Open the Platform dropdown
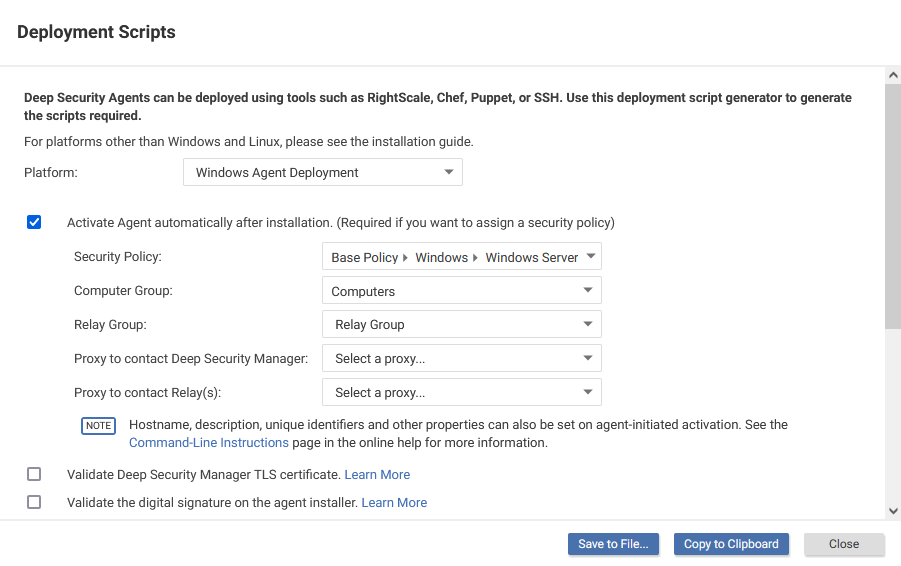The height and width of the screenshot is (566, 901). click(x=323, y=172)
